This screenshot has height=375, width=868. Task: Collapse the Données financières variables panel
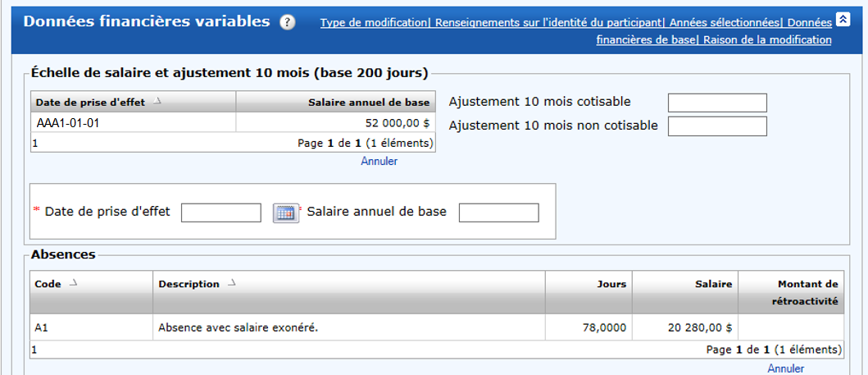pos(843,20)
